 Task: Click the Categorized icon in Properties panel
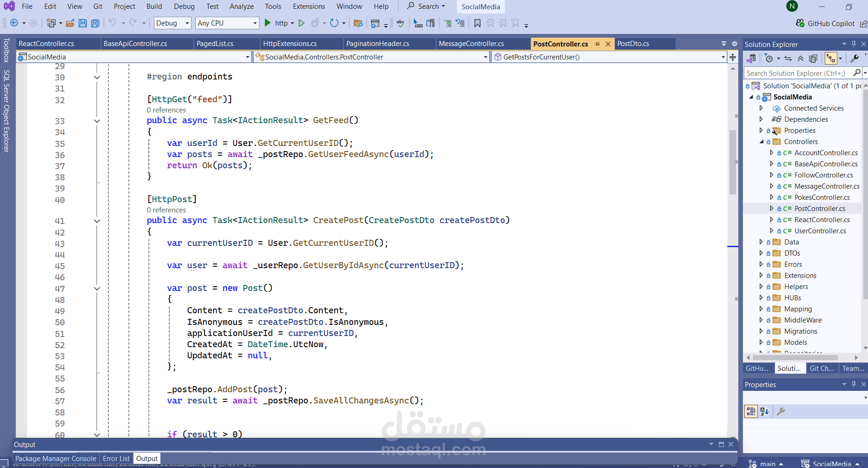751,411
